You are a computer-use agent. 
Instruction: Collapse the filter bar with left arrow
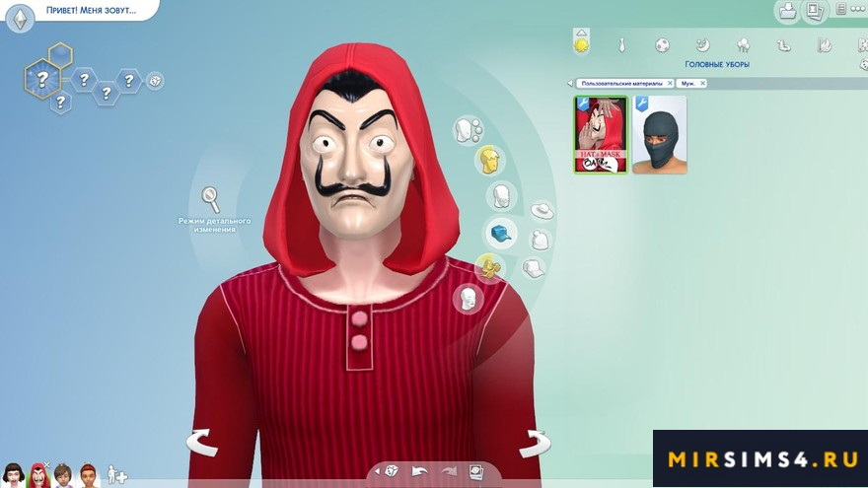(x=570, y=84)
